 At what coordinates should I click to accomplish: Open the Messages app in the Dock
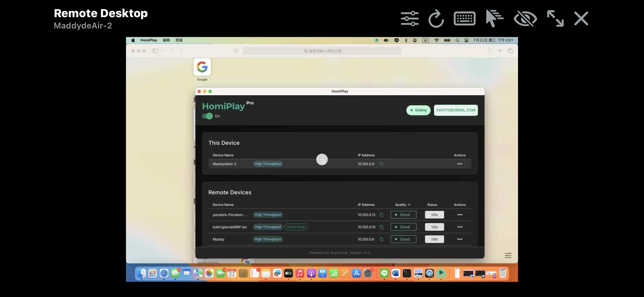click(x=175, y=273)
